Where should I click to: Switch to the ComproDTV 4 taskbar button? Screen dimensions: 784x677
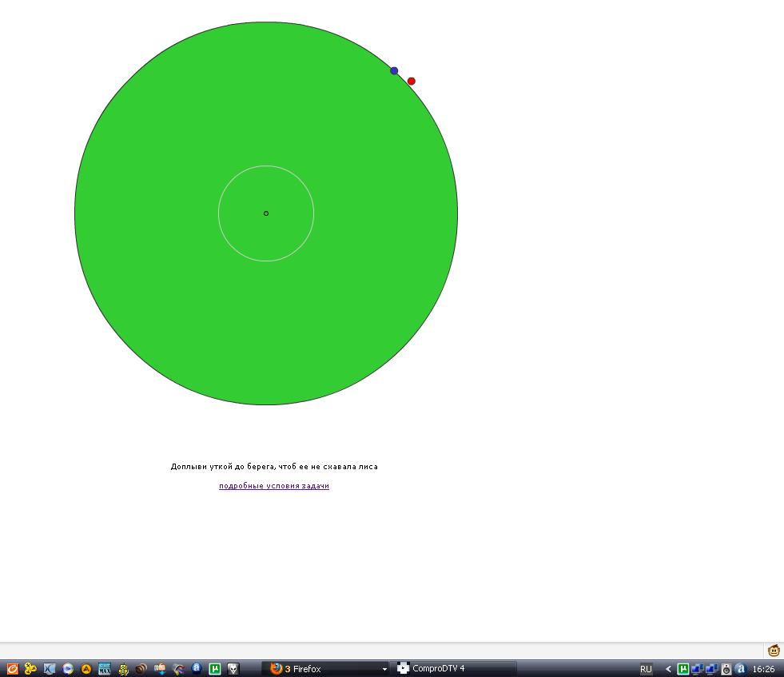coord(455,668)
